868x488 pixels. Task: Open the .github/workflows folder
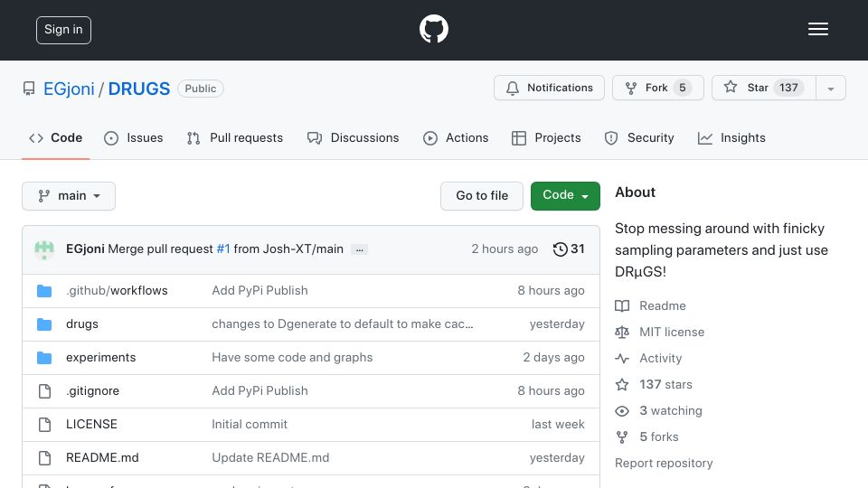[117, 290]
